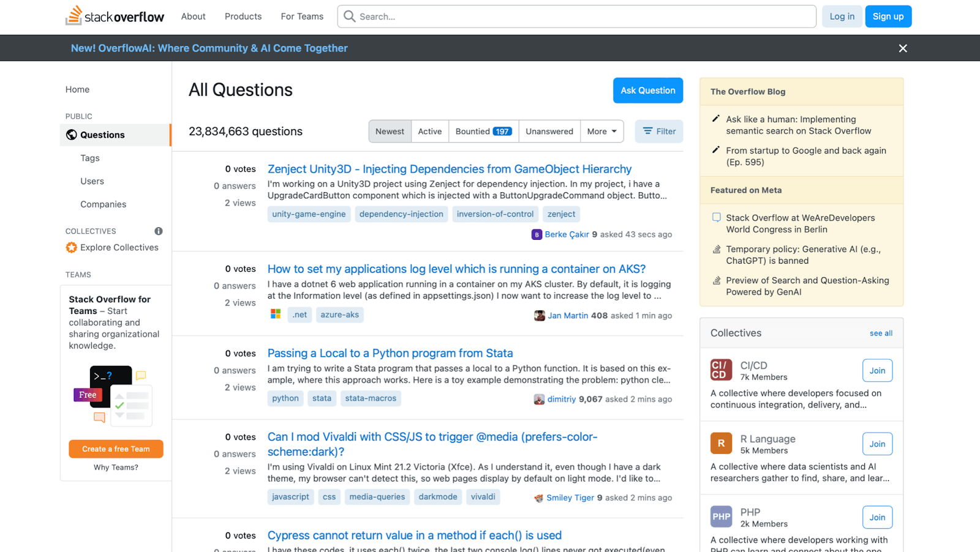Click the inversion-of-control tag
The width and height of the screenshot is (980, 552).
[x=495, y=214]
